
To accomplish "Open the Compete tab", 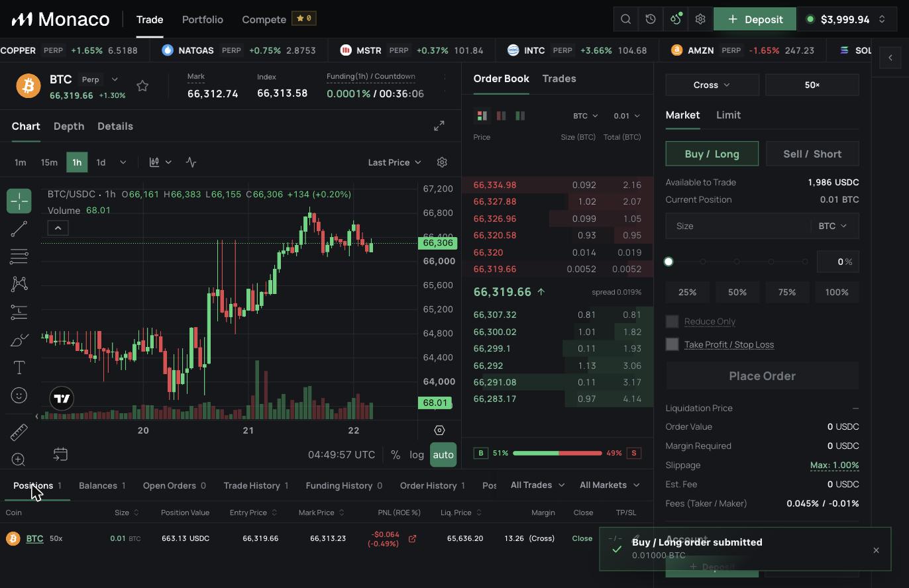I will tap(264, 19).
